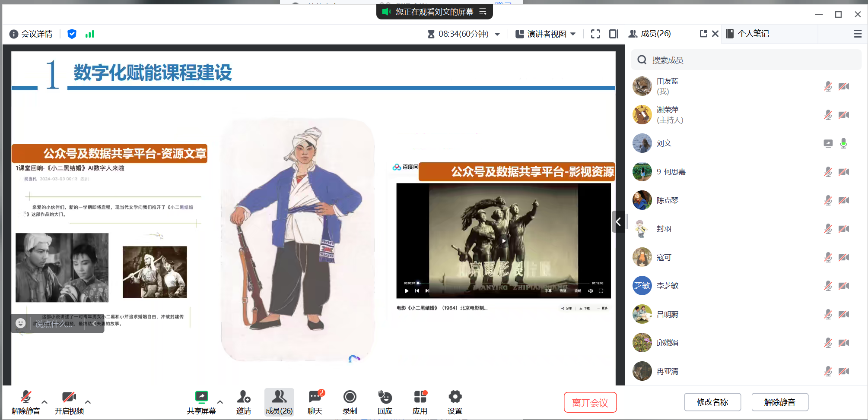Click the red Leave Meeting button

[590, 402]
